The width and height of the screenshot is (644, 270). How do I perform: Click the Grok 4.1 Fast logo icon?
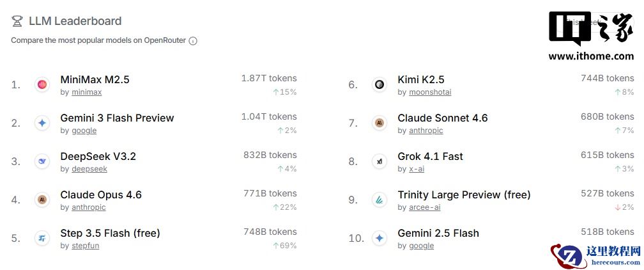379,161
